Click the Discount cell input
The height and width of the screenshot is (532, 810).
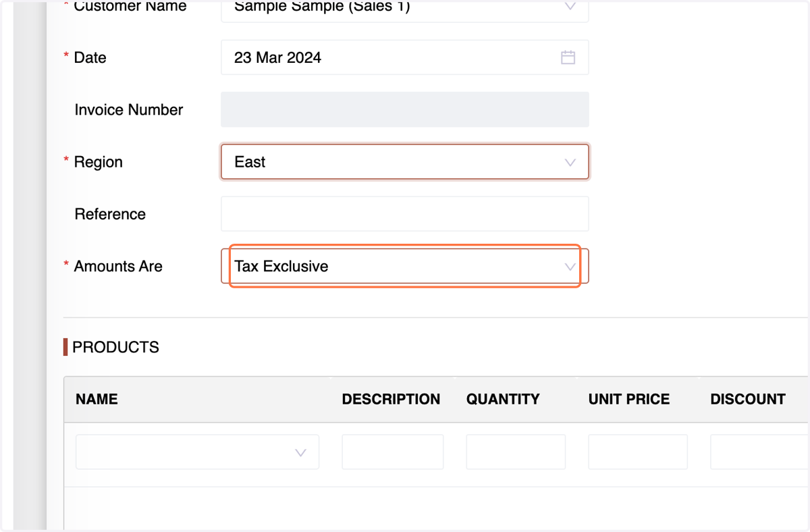pos(759,452)
